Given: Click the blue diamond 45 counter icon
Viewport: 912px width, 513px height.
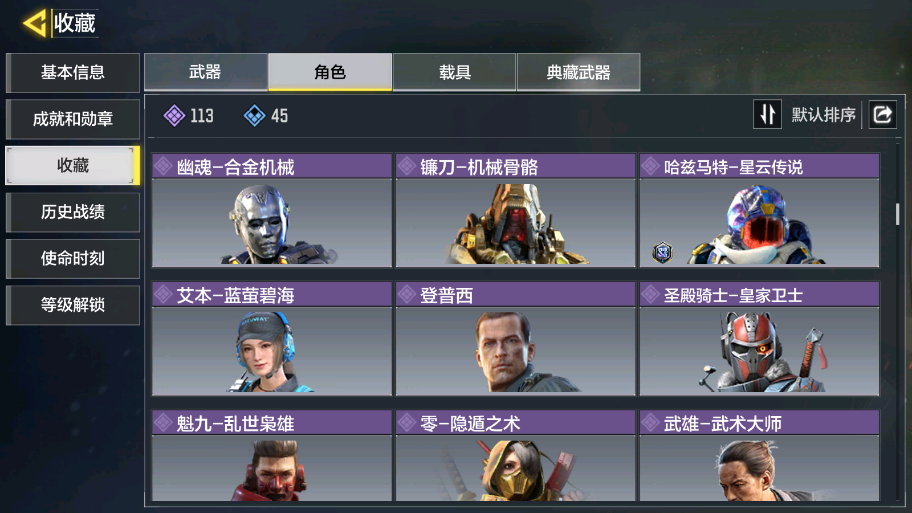Looking at the screenshot, I should (x=254, y=116).
